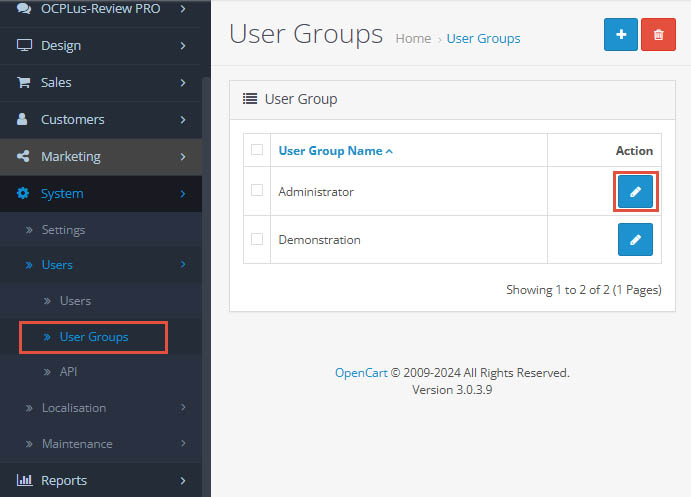Screen dimensions: 691x497
Task: Click the Showing 1 to 2 of 2 text
Action: click(583, 290)
